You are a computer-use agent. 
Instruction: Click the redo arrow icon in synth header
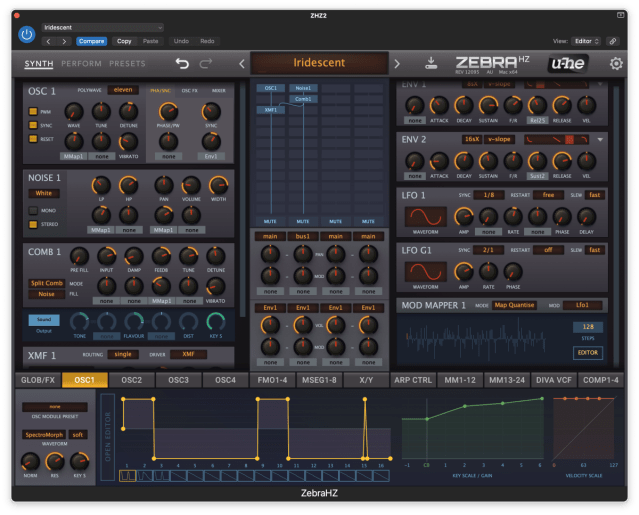pyautogui.click(x=206, y=64)
